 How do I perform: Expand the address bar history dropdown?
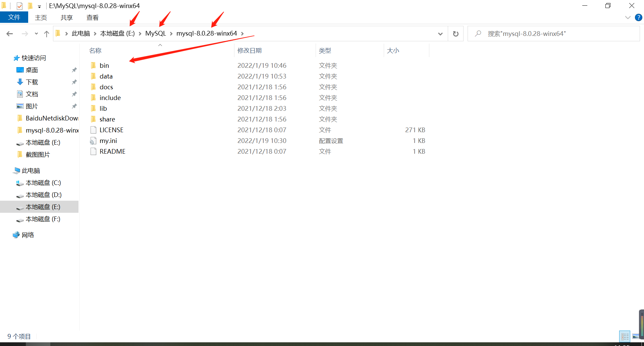(440, 34)
